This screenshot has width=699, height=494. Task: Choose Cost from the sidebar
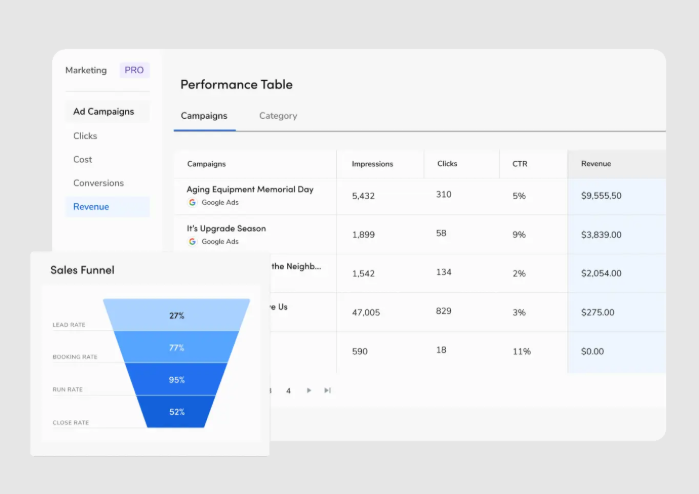click(x=83, y=160)
